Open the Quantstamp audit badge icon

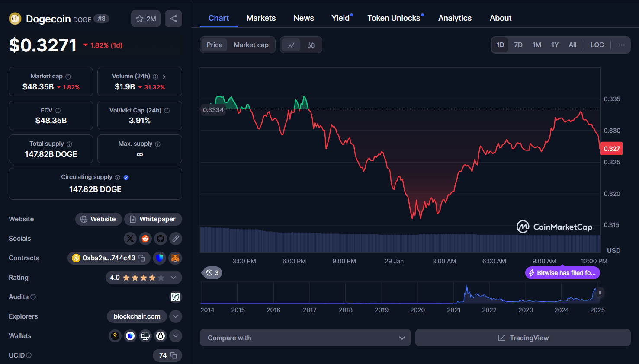(x=176, y=297)
